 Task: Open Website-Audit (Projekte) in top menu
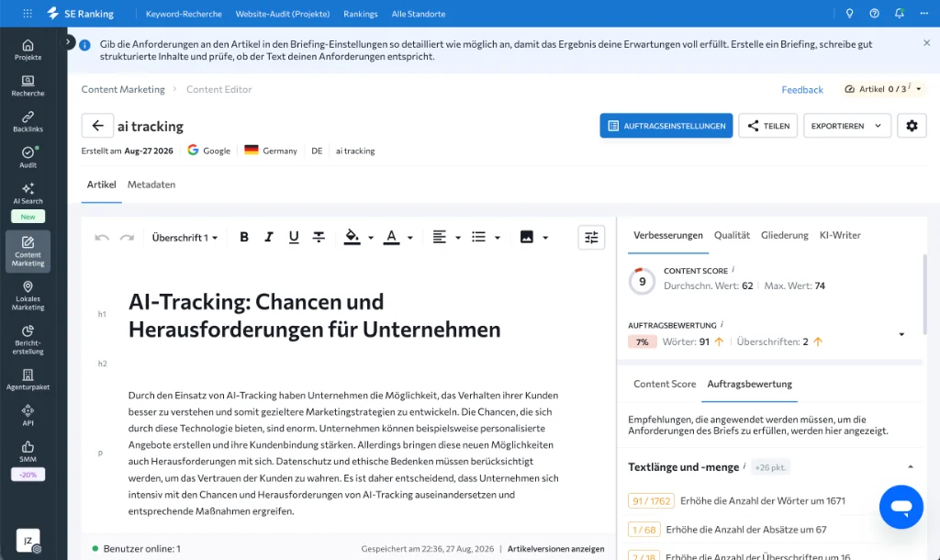point(283,14)
